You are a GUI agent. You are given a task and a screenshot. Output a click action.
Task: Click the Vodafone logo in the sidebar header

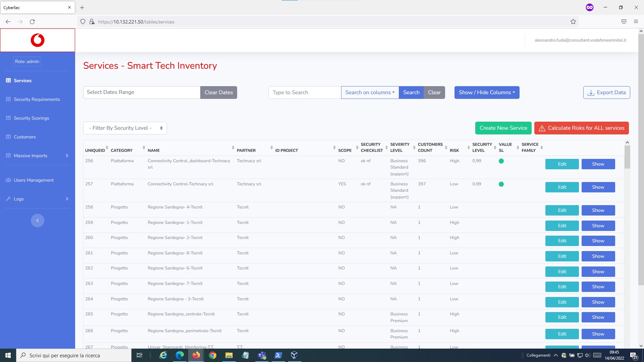(x=38, y=40)
